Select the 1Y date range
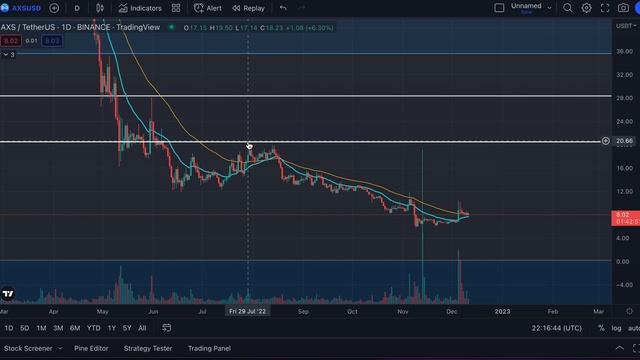 (x=111, y=328)
